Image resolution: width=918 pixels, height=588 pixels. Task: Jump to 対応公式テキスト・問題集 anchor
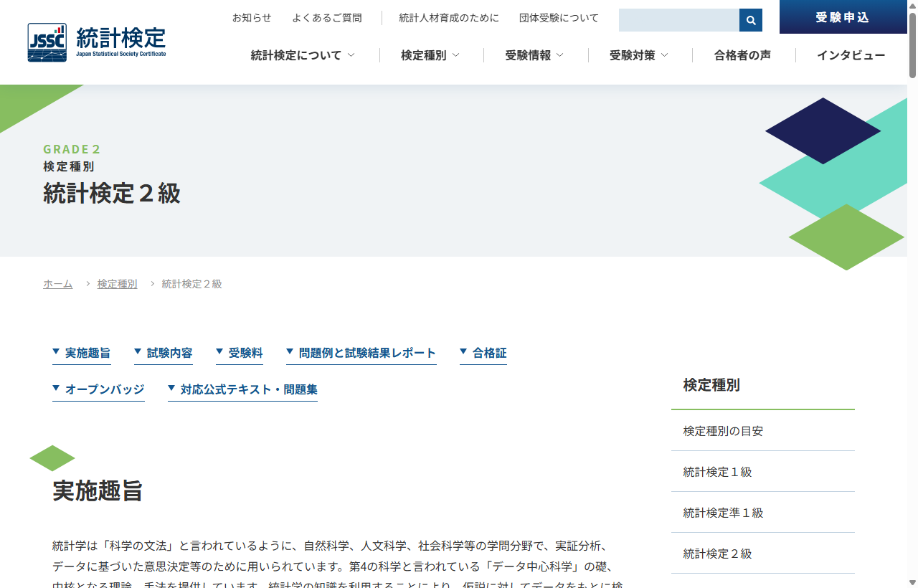coord(242,390)
